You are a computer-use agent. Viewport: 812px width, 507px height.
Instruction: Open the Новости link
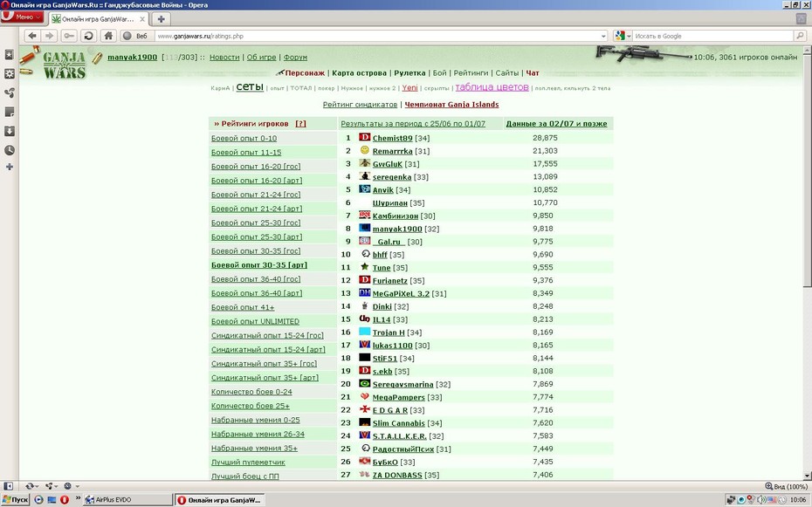click(224, 57)
